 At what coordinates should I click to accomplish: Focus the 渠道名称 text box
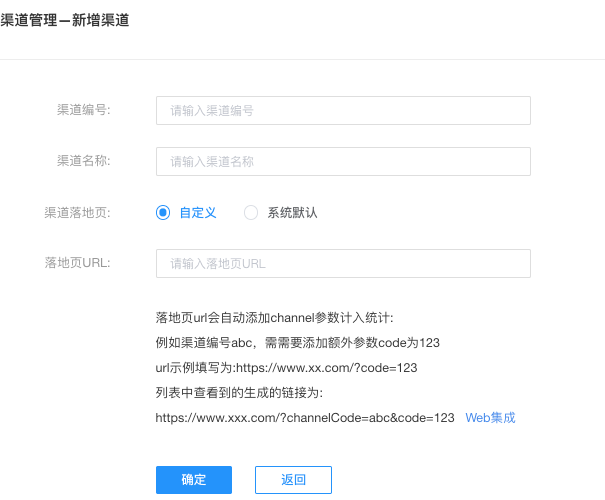click(x=343, y=161)
